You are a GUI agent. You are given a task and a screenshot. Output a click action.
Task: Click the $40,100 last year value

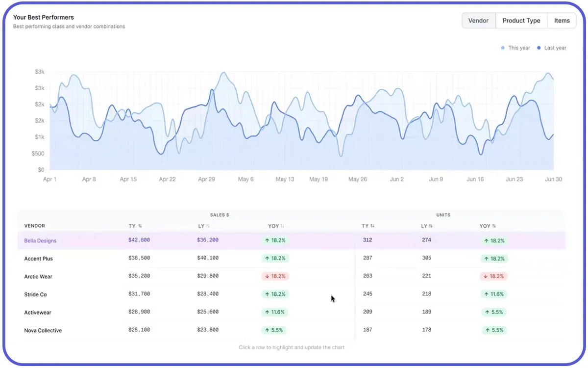click(x=208, y=258)
